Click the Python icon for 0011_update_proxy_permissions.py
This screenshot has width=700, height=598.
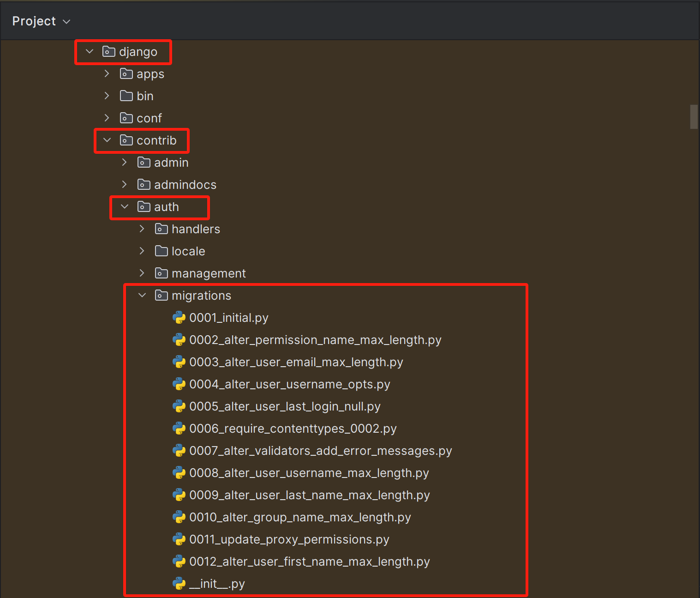(x=179, y=539)
